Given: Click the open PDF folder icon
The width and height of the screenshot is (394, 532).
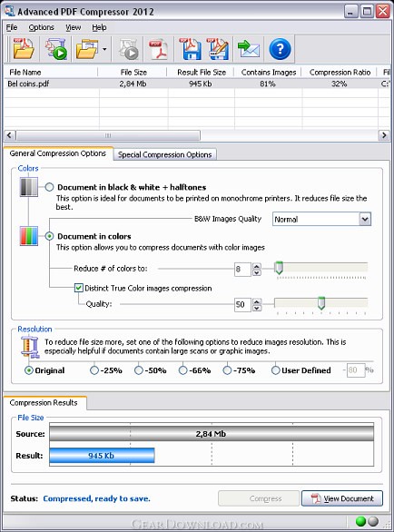Looking at the screenshot, I should [23, 49].
